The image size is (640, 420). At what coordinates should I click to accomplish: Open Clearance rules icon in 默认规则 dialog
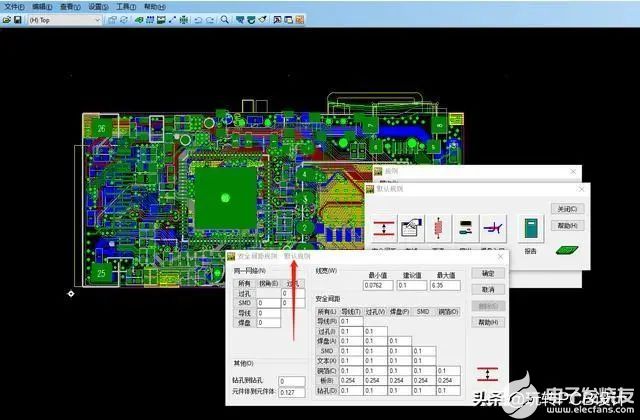[384, 229]
